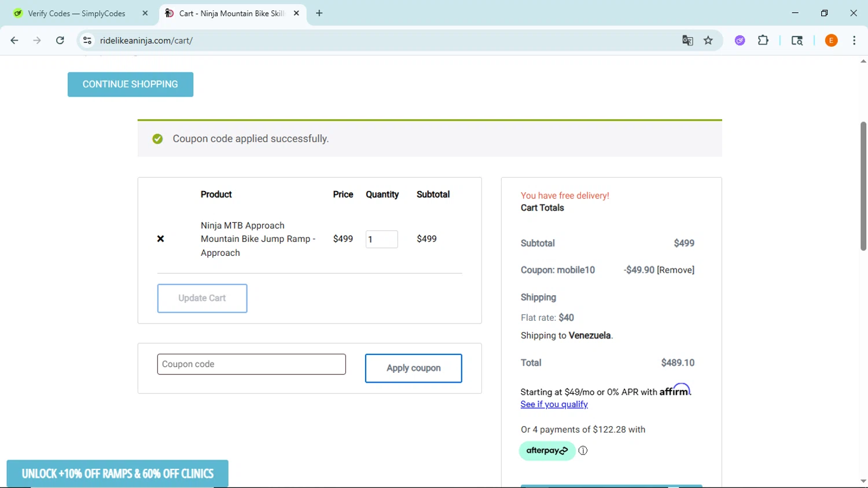Screen dimensions: 868x488
Task: Click the address bar URL
Action: point(146,41)
